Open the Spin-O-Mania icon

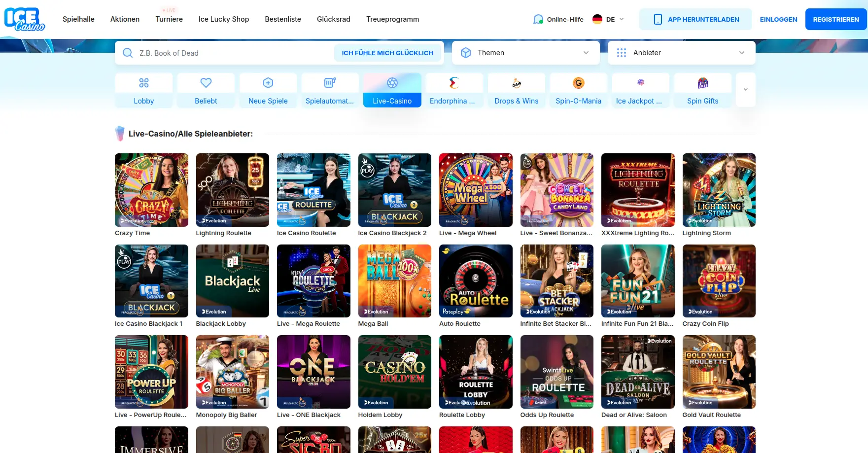579,83
